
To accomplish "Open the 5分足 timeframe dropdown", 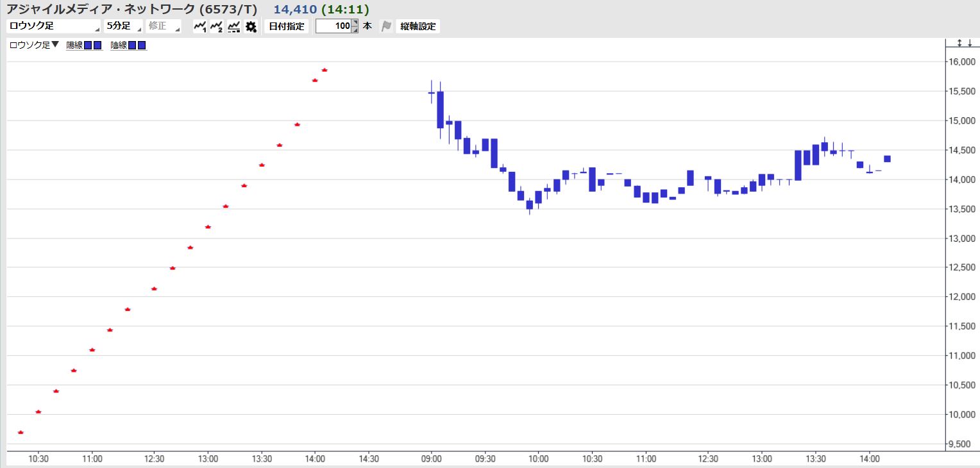I will 123,26.
